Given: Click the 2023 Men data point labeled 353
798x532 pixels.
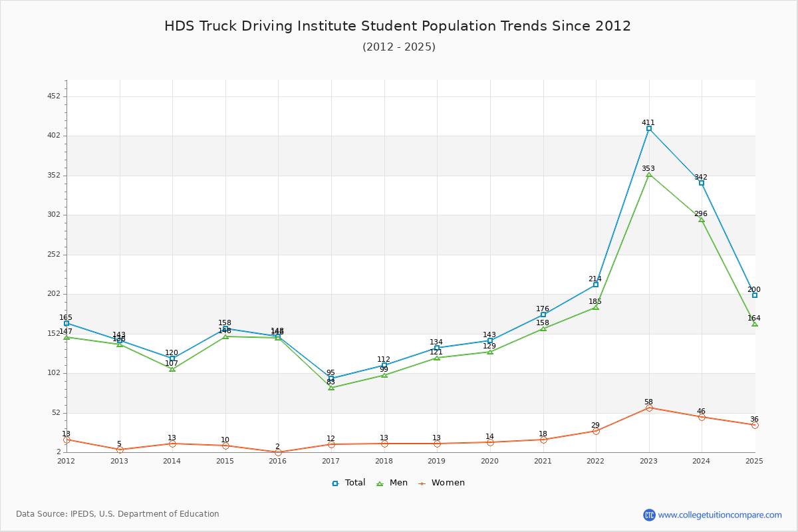Looking at the screenshot, I should [649, 174].
